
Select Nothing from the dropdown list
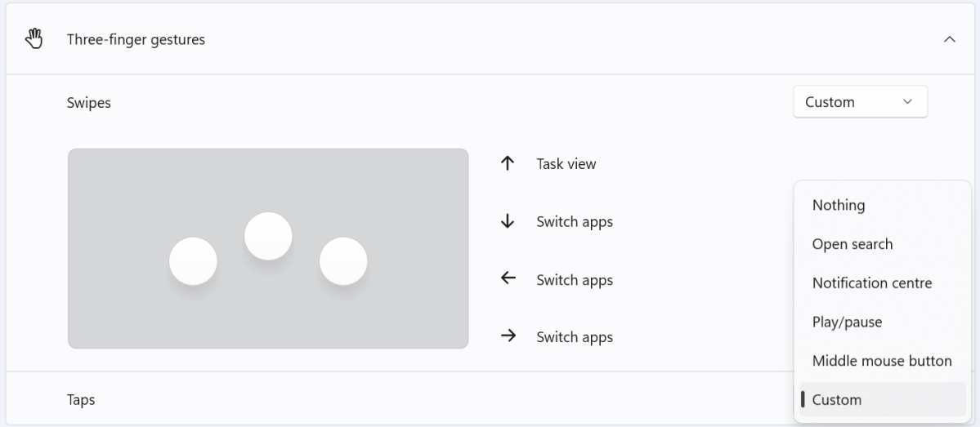(x=883, y=205)
